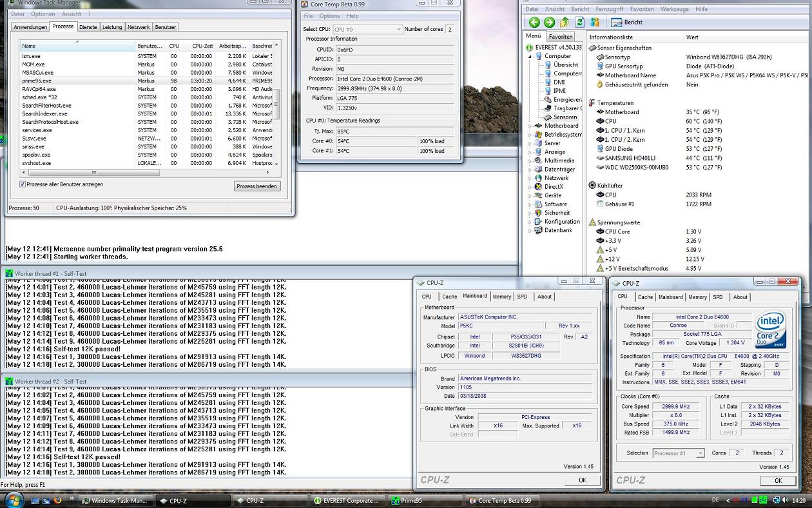Click Sensor Eigenschaften icon in EVEREST list

[x=593, y=48]
